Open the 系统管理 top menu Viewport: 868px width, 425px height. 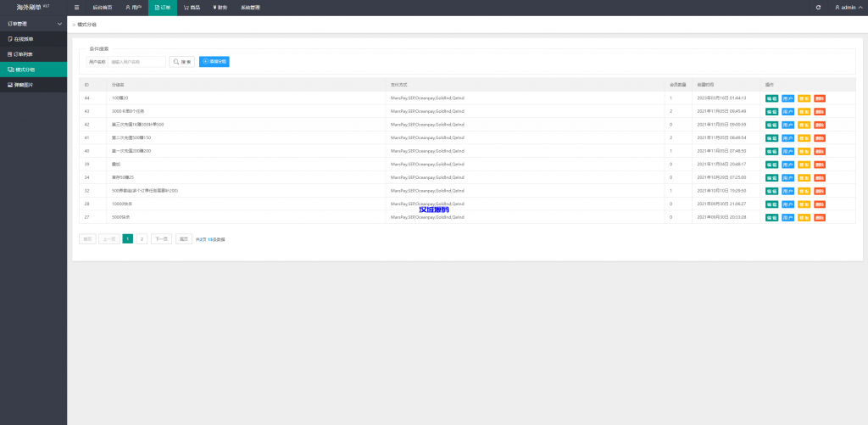251,7
